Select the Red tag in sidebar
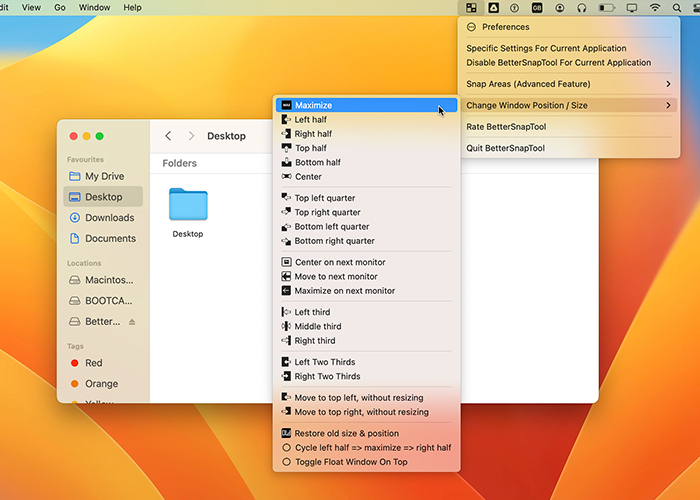Image resolution: width=700 pixels, height=500 pixels. (x=103, y=363)
